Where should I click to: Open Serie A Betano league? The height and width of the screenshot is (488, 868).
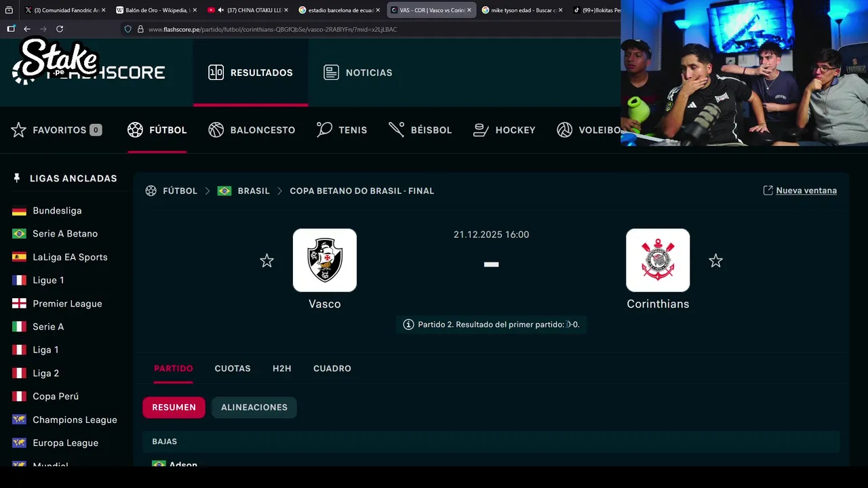pos(65,234)
